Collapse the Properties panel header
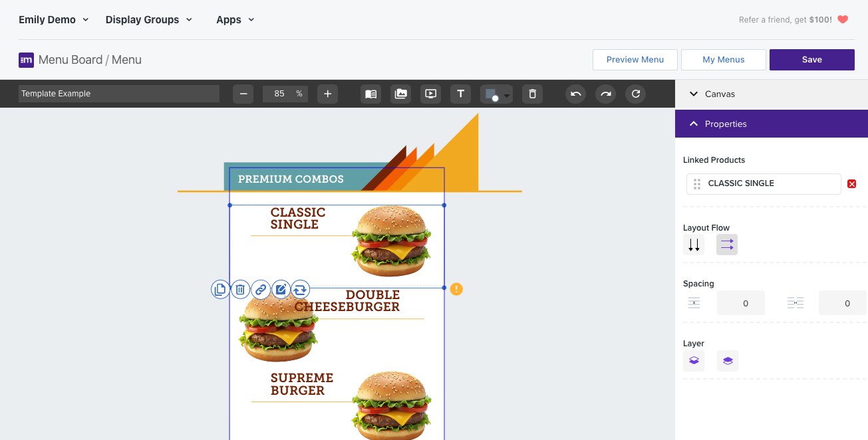 tap(694, 124)
